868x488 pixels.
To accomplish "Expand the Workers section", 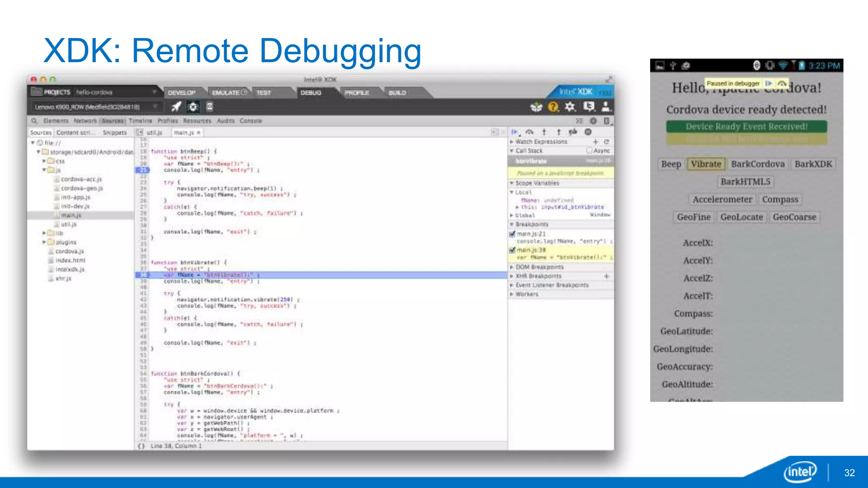I will 512,294.
